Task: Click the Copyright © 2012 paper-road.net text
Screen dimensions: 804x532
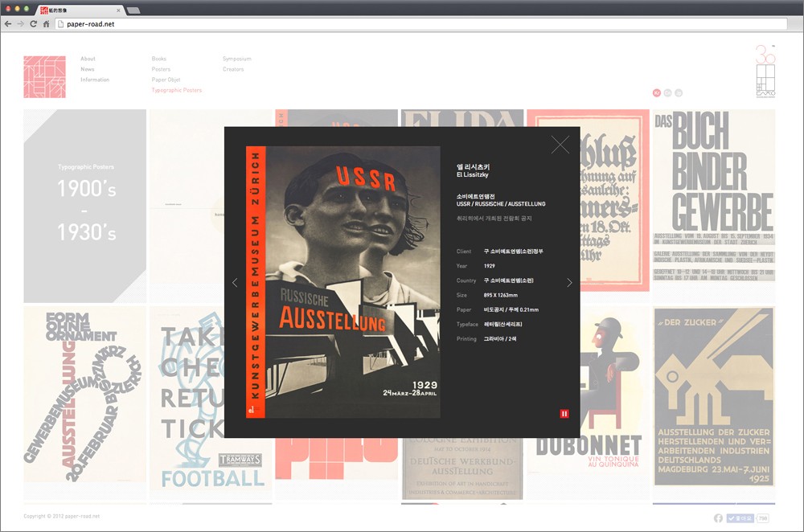Action: click(x=62, y=516)
